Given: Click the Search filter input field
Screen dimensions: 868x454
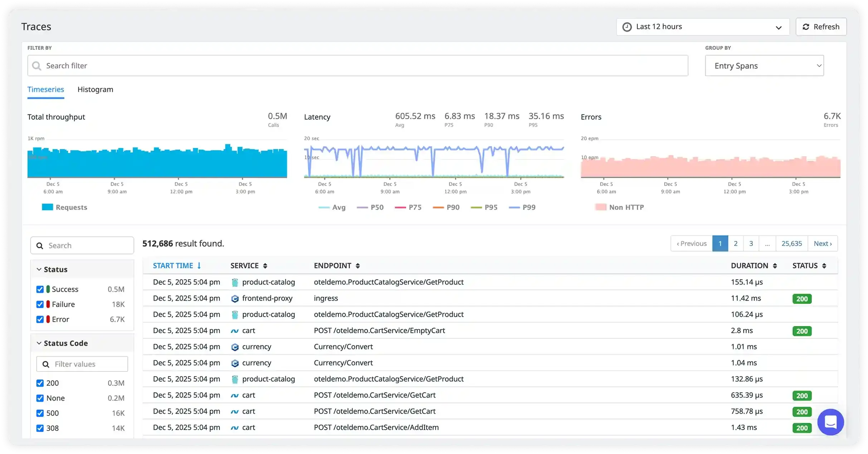Looking at the screenshot, I should (x=358, y=66).
